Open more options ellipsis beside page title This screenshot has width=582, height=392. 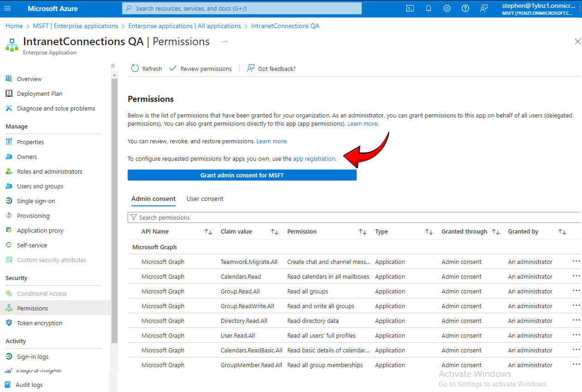click(x=224, y=41)
